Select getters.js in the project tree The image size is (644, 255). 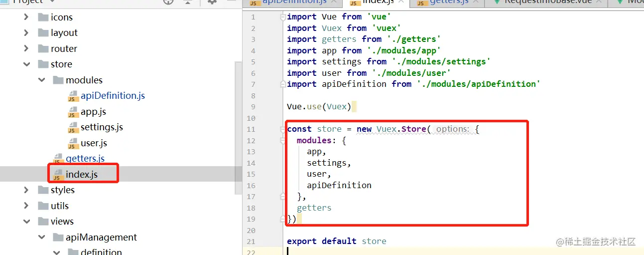[x=85, y=159]
